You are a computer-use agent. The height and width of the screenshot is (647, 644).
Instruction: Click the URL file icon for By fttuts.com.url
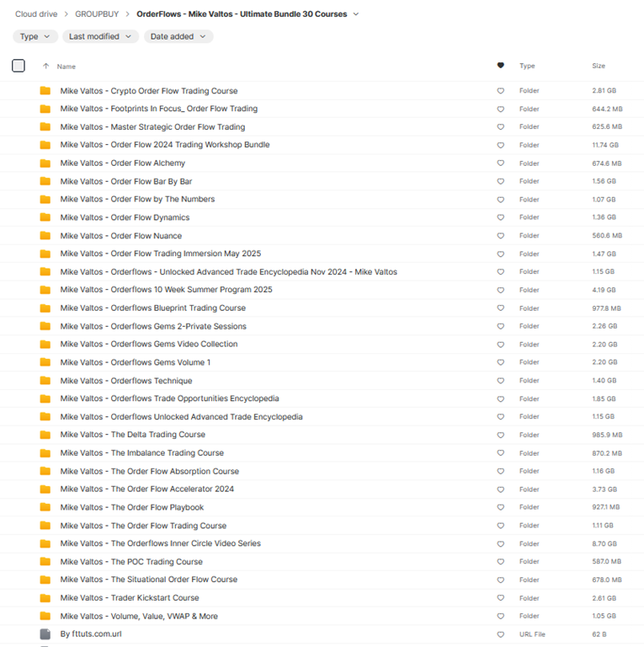45,634
